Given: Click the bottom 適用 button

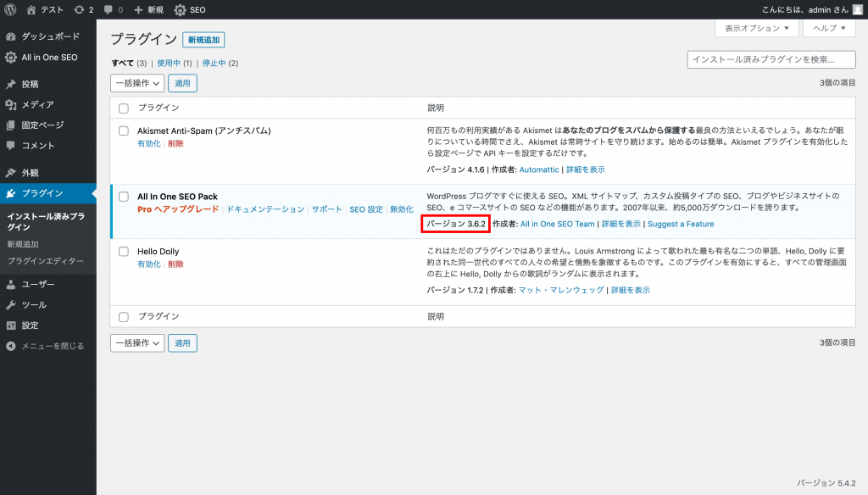Looking at the screenshot, I should click(183, 343).
